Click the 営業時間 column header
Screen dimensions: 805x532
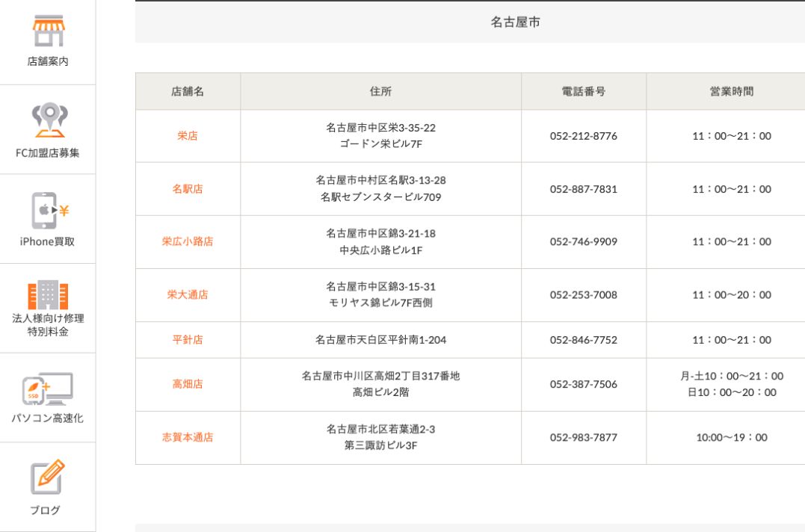(x=732, y=91)
